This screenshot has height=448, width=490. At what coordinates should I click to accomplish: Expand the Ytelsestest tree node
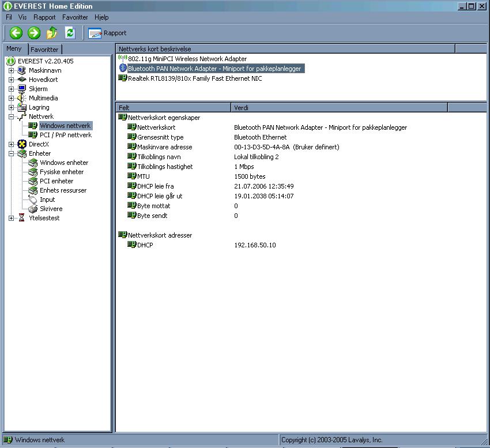(x=12, y=218)
